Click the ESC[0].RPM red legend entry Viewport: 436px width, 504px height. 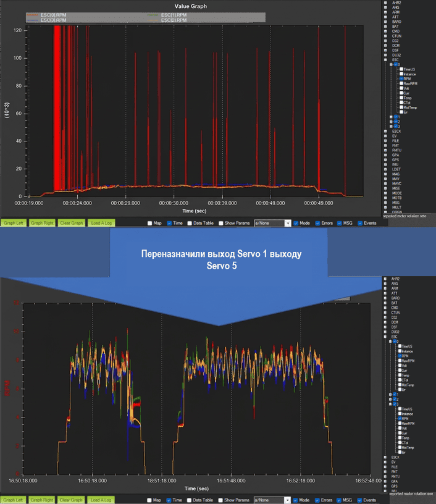52,15
